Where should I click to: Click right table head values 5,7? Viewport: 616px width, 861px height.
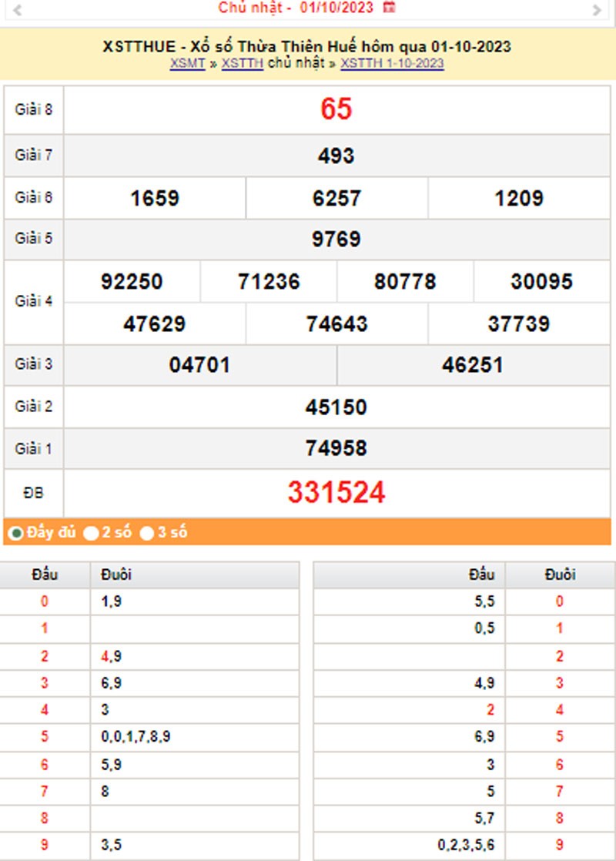[x=484, y=818]
